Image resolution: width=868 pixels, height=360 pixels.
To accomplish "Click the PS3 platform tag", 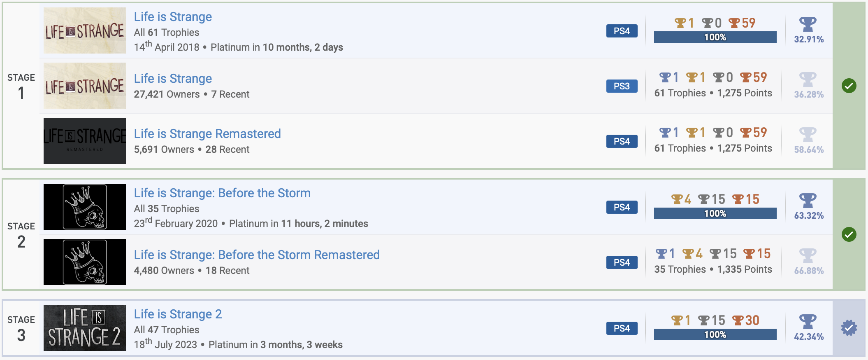I will click(x=622, y=86).
